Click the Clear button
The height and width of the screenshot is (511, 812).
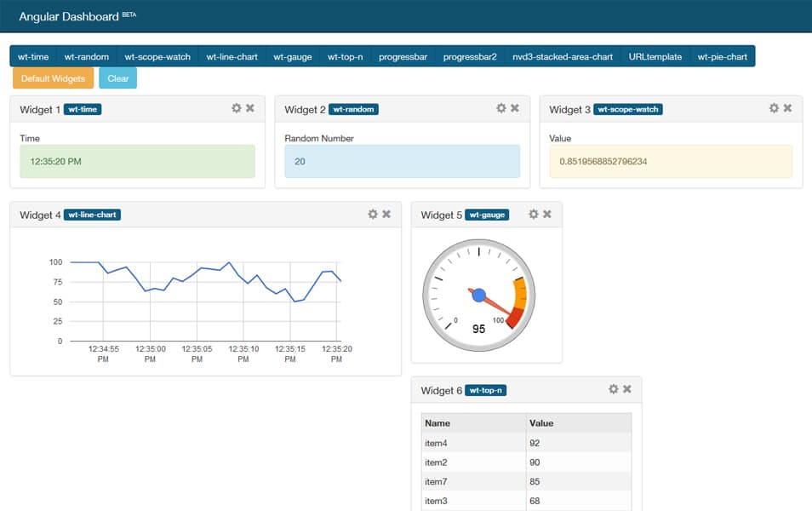point(117,78)
